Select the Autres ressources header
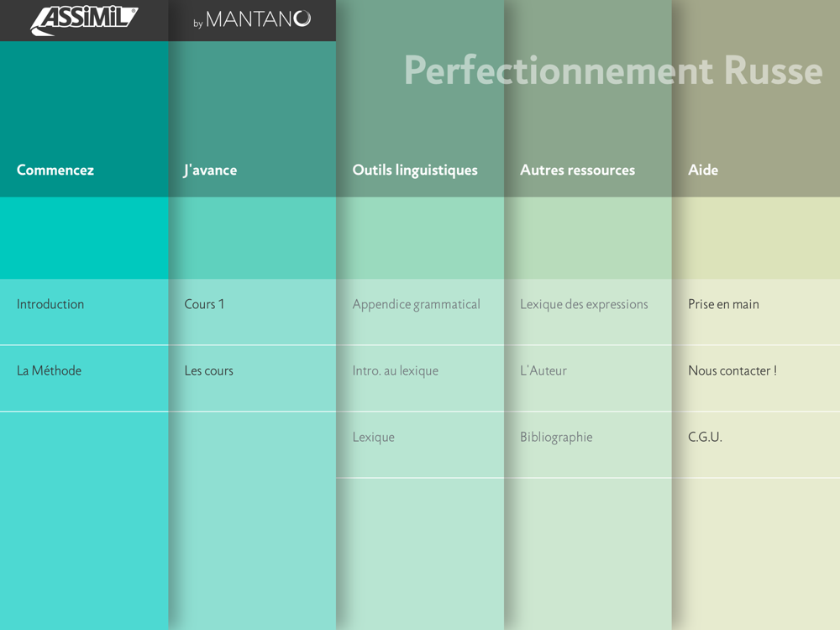The width and height of the screenshot is (840, 630). click(x=578, y=170)
